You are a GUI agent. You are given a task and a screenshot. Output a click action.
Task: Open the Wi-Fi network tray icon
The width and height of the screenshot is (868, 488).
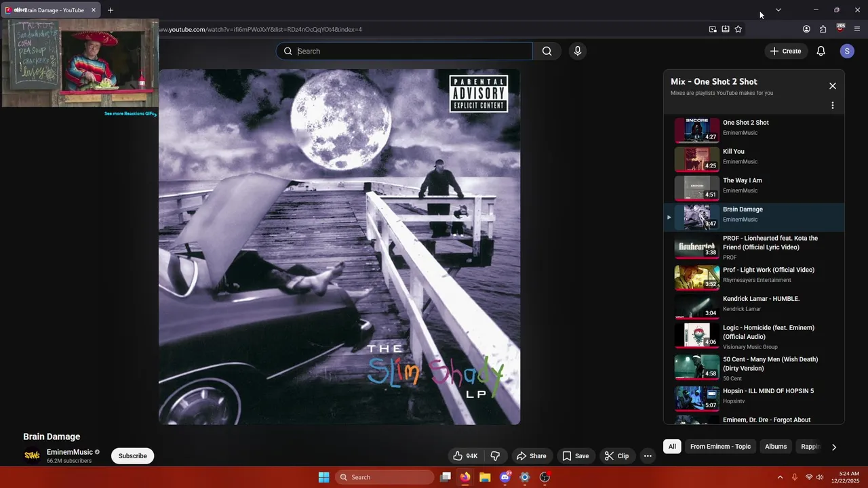click(x=809, y=477)
